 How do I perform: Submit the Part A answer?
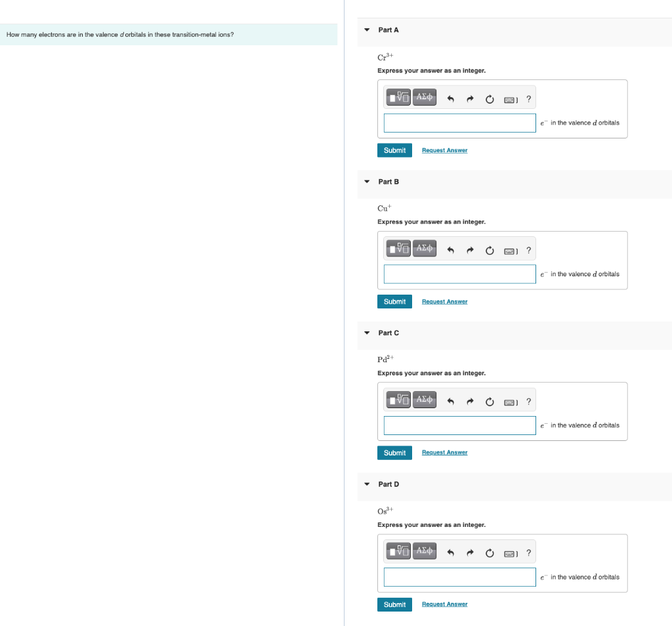pos(394,150)
